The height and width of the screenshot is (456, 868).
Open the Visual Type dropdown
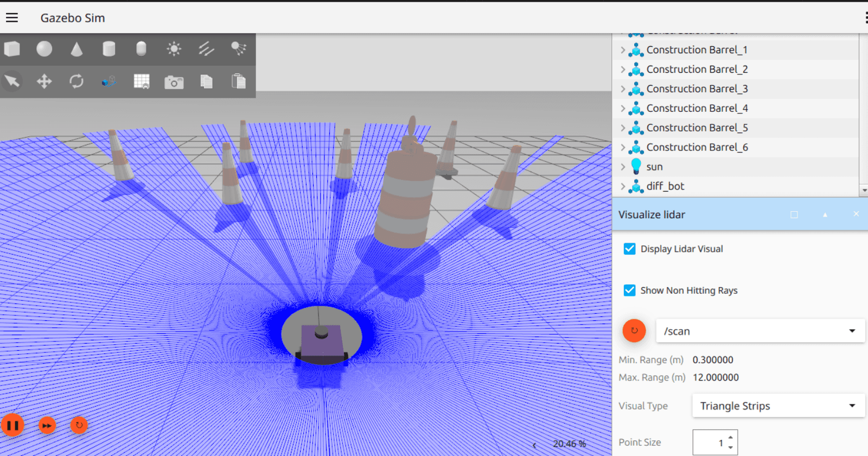(778, 406)
